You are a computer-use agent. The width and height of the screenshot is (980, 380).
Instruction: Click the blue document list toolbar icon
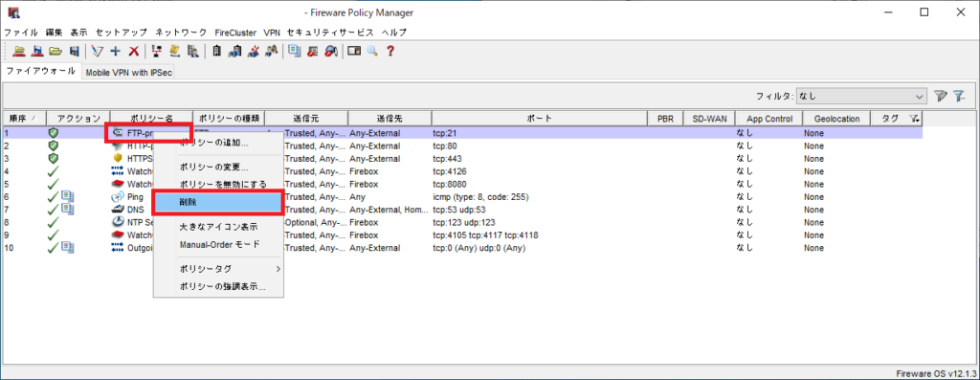295,52
